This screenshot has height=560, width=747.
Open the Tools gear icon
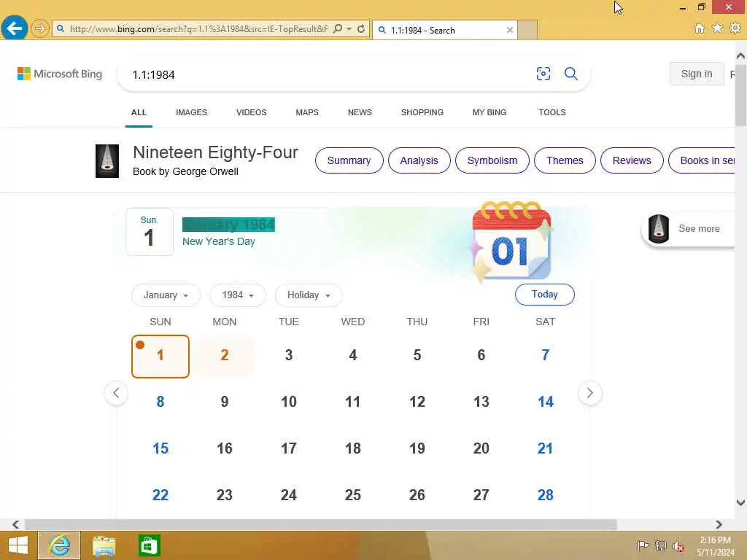[735, 28]
